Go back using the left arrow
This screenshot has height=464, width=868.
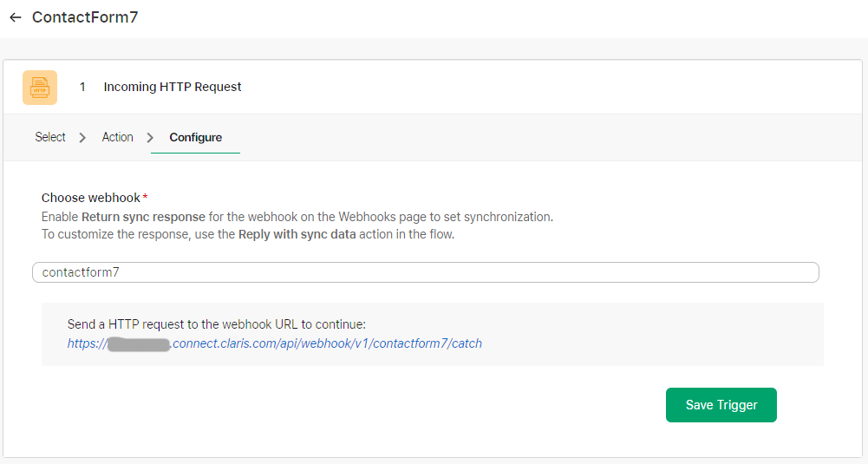coord(16,17)
